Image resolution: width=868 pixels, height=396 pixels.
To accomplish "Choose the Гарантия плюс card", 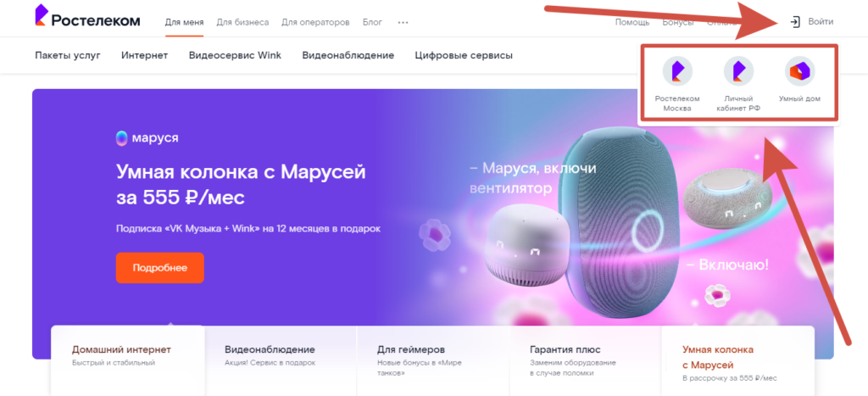I will coord(585,360).
